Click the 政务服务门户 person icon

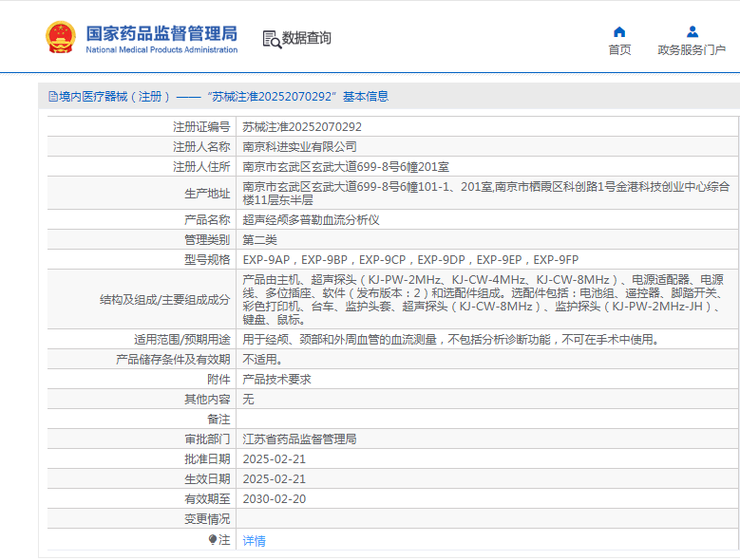(x=692, y=31)
